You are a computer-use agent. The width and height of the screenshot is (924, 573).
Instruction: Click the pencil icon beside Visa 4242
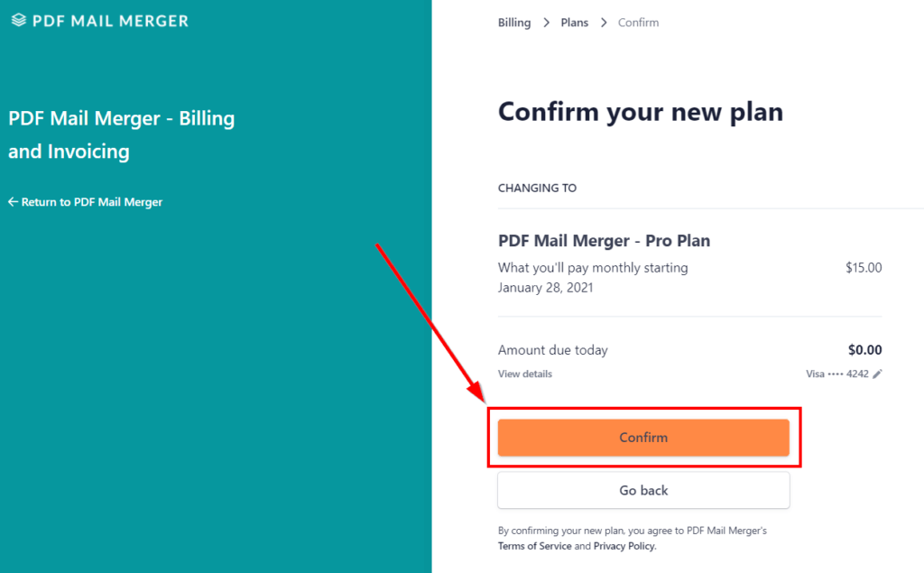(x=876, y=374)
